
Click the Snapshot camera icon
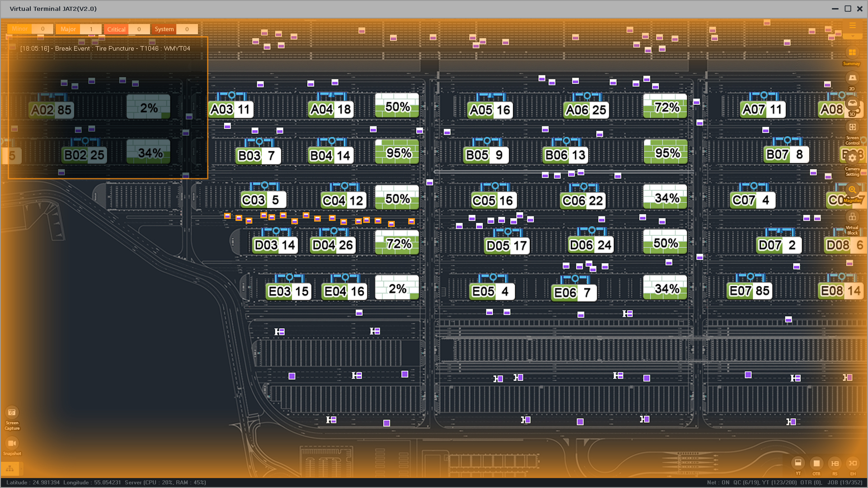[x=12, y=443]
